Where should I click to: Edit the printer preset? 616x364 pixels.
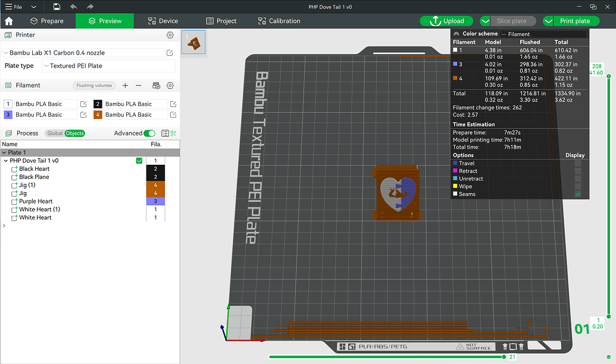pos(170,52)
